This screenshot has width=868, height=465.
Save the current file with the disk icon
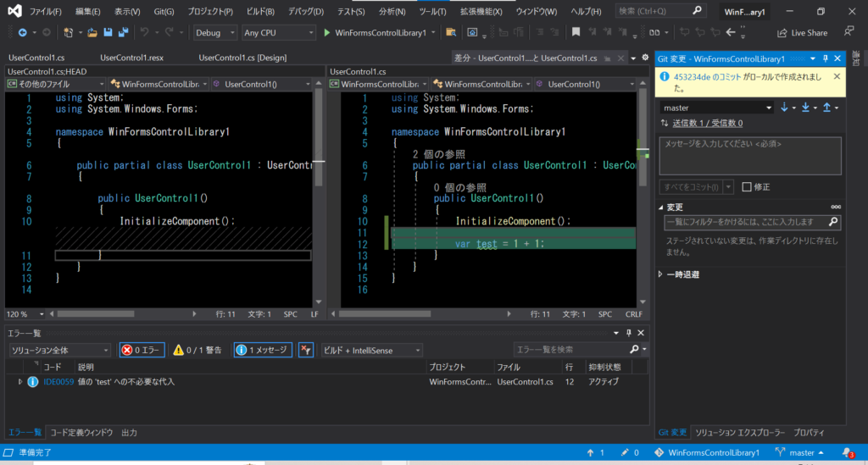tap(108, 33)
